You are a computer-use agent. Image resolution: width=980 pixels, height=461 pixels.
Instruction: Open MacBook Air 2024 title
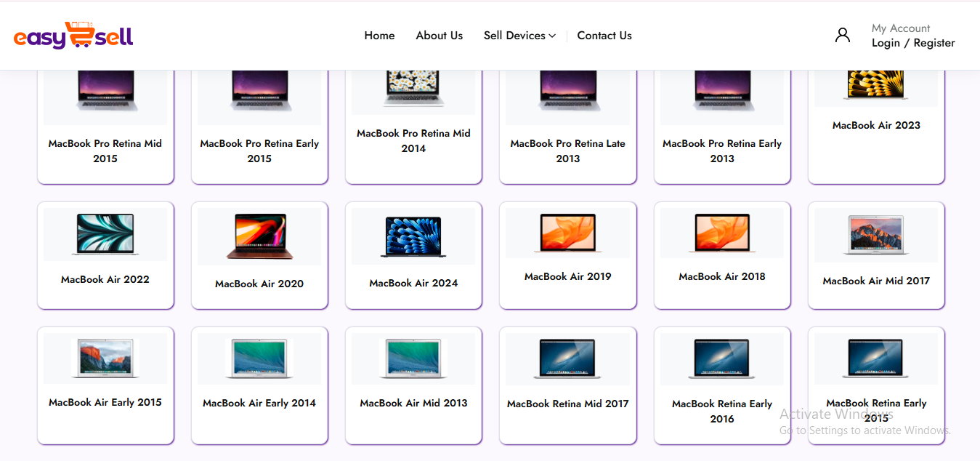413,283
